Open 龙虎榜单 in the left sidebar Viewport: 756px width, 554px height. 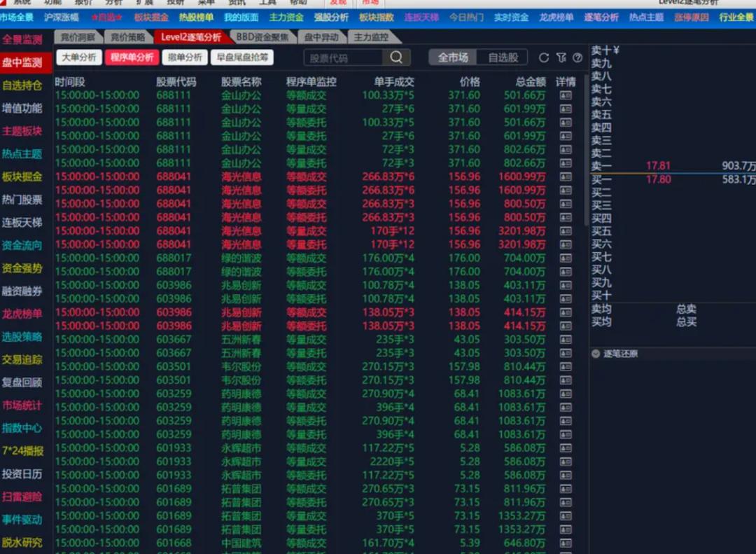pyautogui.click(x=22, y=314)
